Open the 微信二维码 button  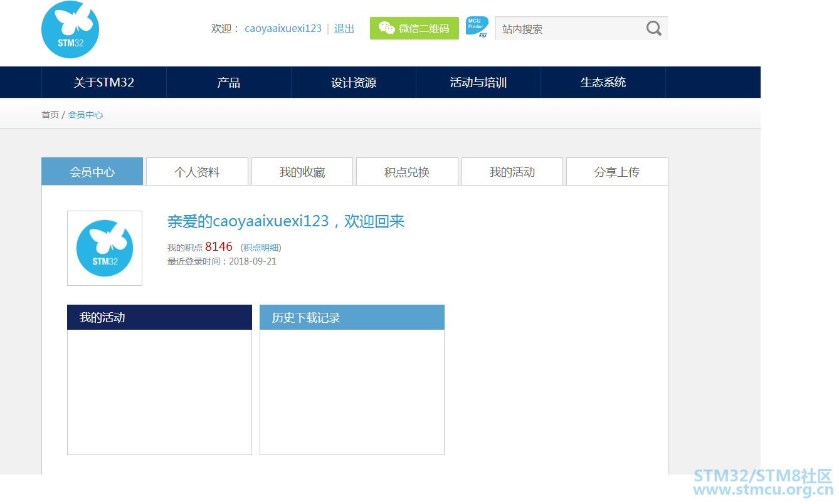(414, 28)
